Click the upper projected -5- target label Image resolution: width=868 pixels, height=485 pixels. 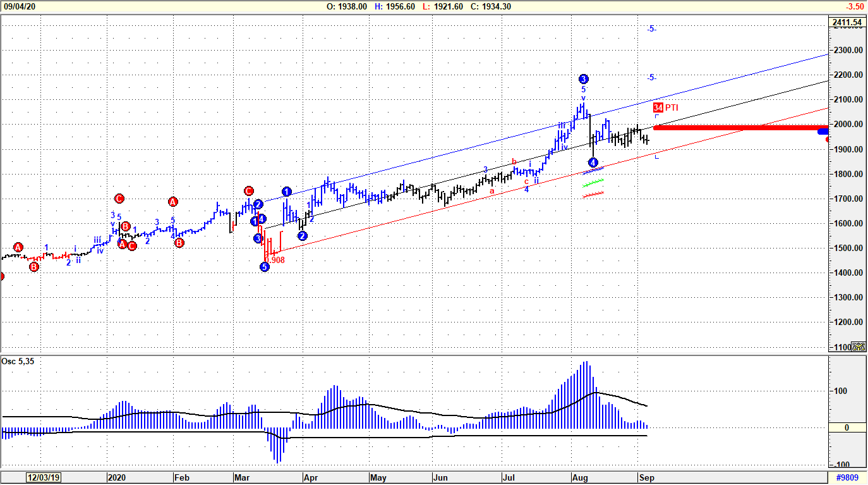[x=651, y=28]
